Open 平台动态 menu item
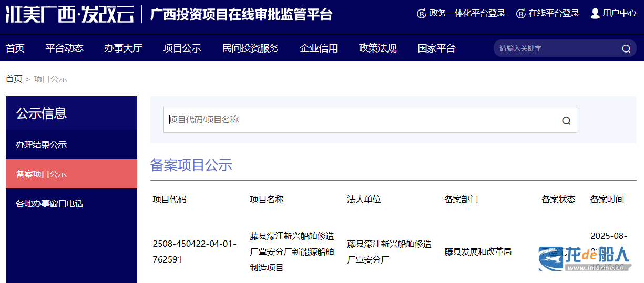Viewport: 644px width, 283px height. [64, 48]
